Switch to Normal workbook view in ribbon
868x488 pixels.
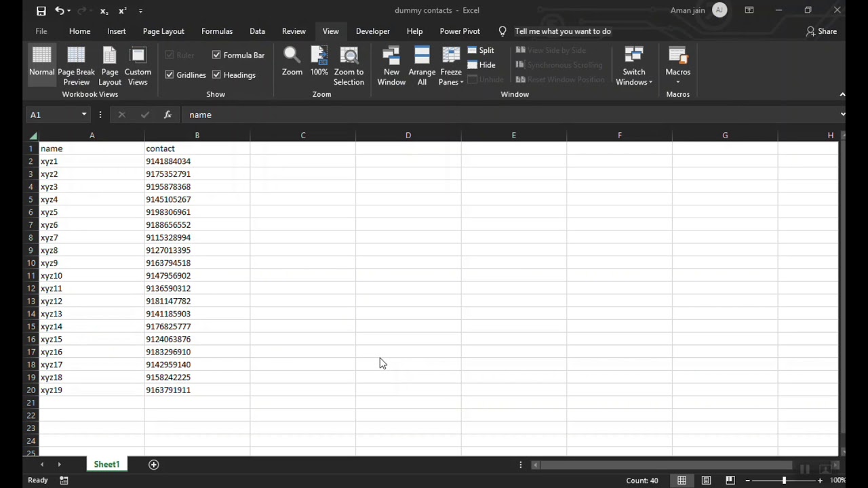41,66
